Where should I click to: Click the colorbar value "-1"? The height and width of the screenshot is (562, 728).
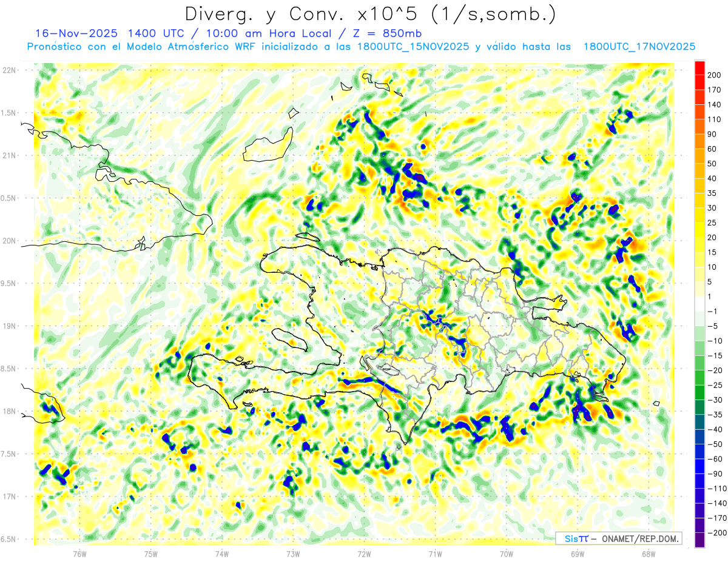click(713, 312)
